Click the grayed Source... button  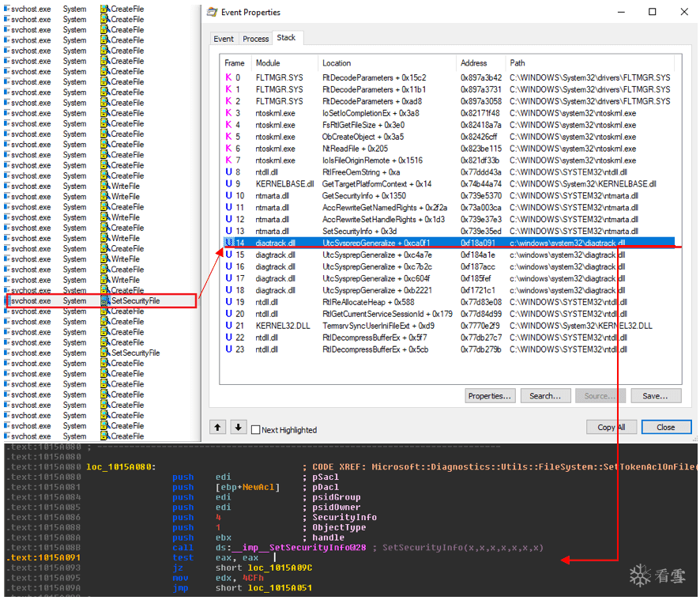point(600,396)
